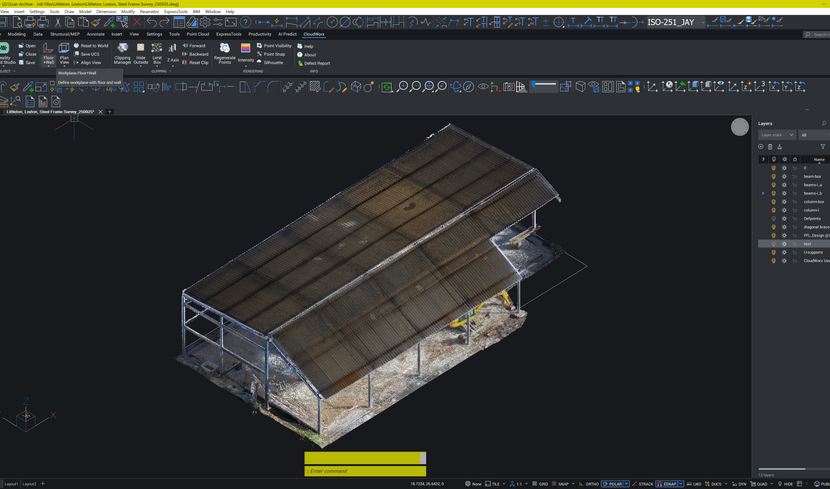Toggle visibility bulb of Defpoints layer
This screenshot has width=830, height=489.
(x=773, y=219)
